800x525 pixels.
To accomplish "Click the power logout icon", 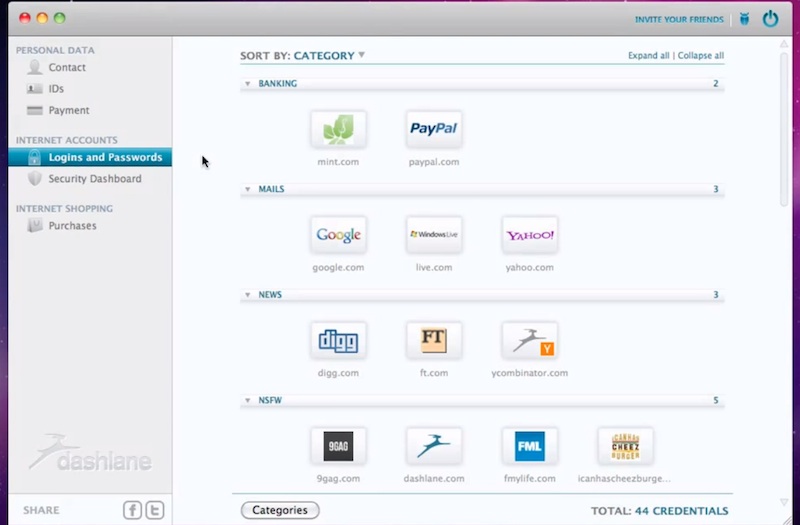I will tap(770, 18).
